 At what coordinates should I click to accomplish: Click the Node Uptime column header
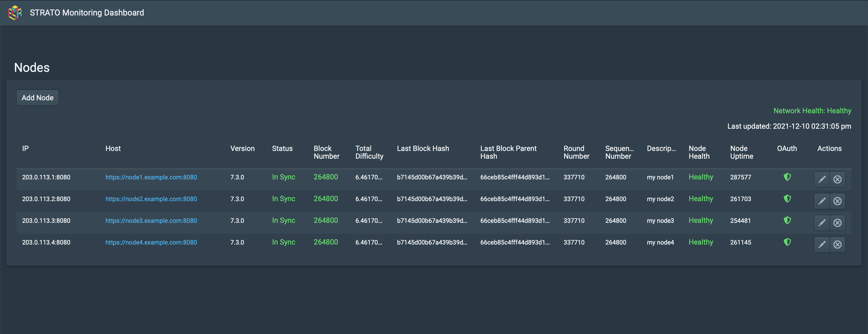point(742,152)
